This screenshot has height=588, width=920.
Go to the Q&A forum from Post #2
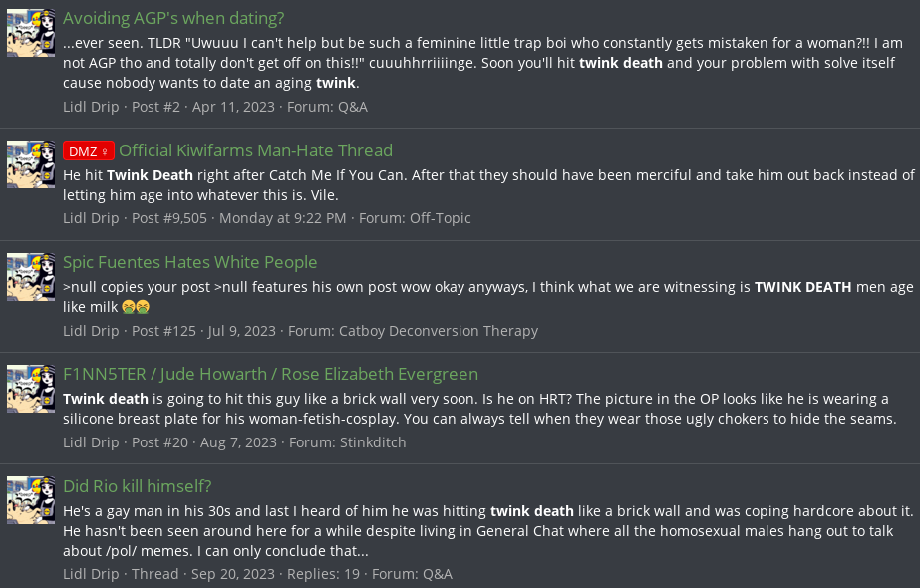353,107
